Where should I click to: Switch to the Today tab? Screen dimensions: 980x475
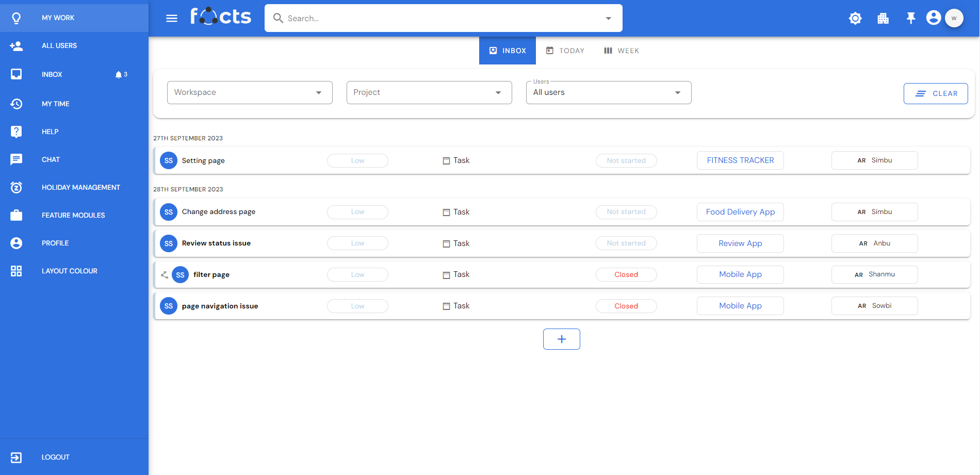coord(565,51)
